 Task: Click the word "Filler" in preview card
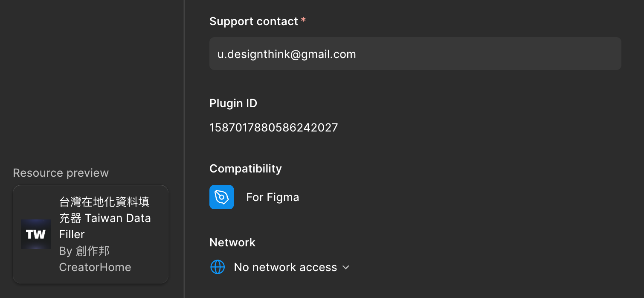(72, 234)
